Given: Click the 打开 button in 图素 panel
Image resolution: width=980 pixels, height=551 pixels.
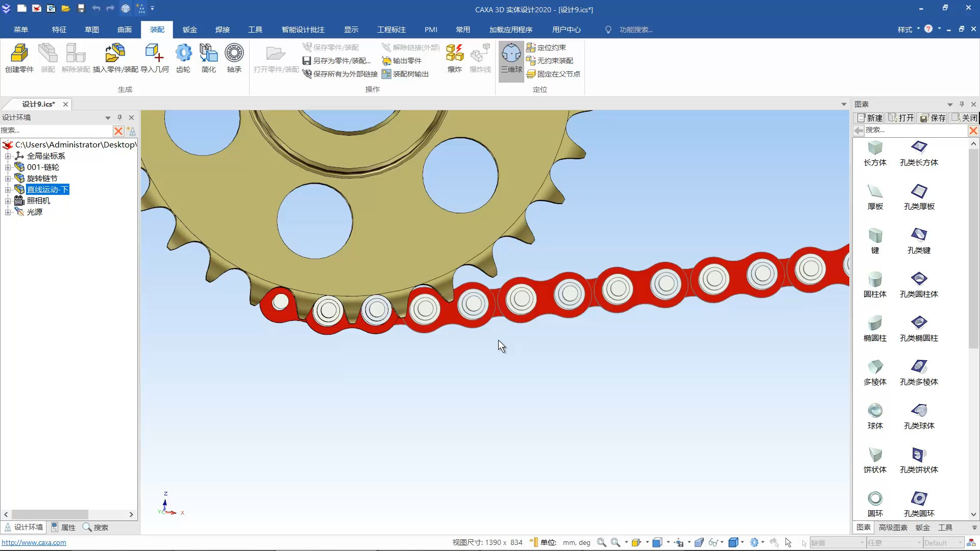Looking at the screenshot, I should click(901, 118).
